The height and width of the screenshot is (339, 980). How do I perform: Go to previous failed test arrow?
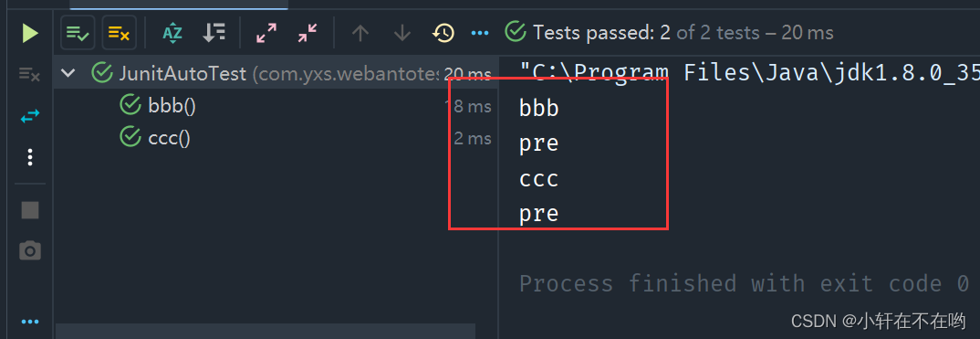360,33
